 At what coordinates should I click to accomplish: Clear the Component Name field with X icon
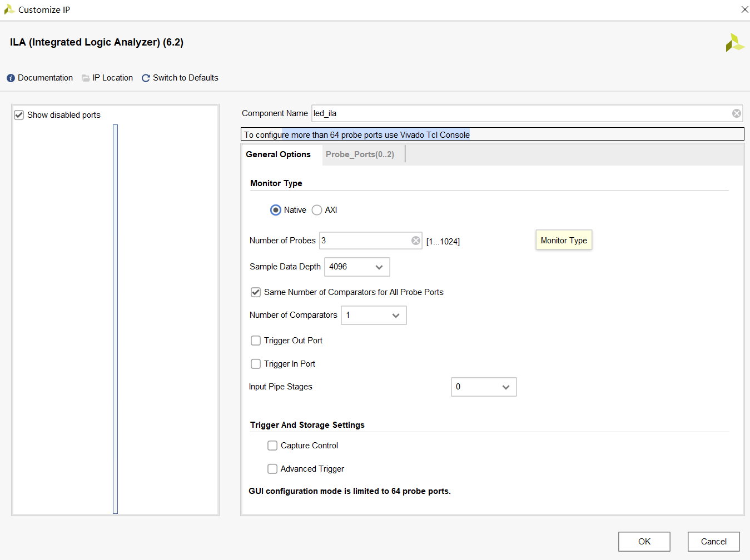click(x=736, y=113)
